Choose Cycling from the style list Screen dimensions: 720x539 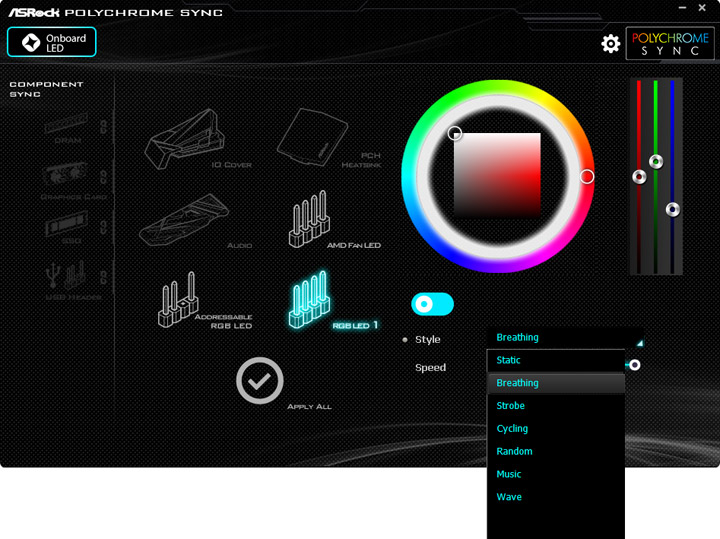556,429
